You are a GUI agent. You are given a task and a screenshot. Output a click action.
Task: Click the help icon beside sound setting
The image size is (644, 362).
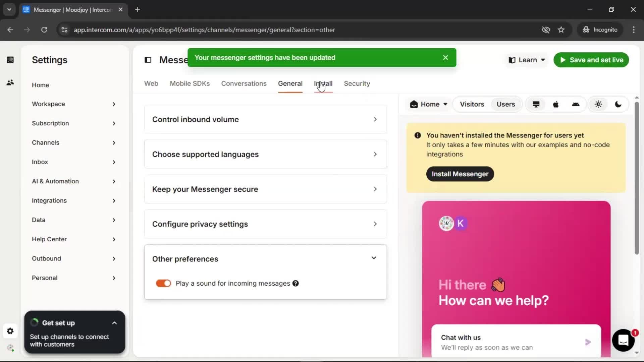pos(296,283)
